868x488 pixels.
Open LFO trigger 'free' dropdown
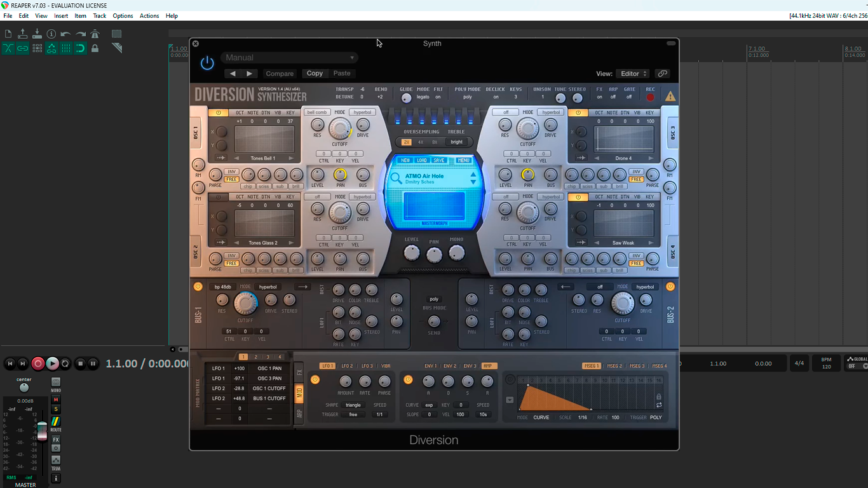[353, 414]
